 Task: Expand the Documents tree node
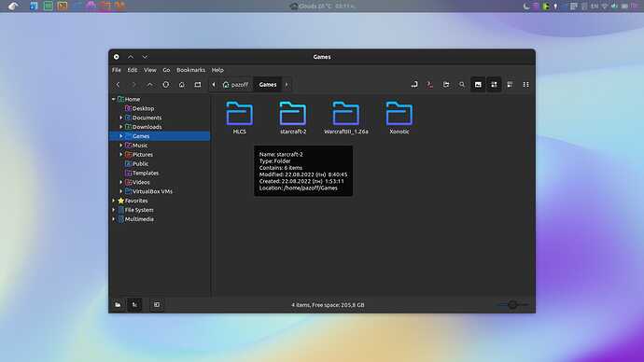(x=121, y=118)
